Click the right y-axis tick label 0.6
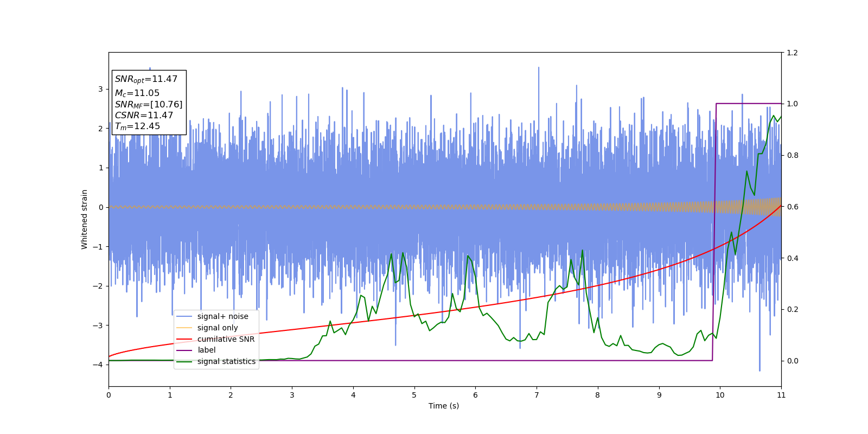Viewport: 868px width, 434px height. pyautogui.click(x=792, y=207)
